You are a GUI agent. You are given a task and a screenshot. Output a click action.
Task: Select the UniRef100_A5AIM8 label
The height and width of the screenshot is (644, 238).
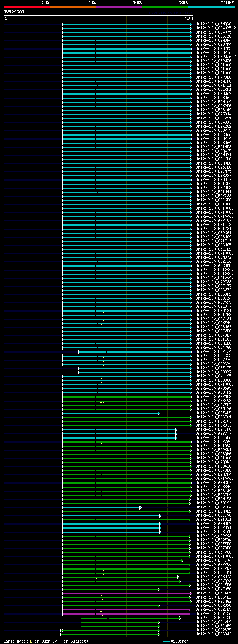[x=213, y=82]
